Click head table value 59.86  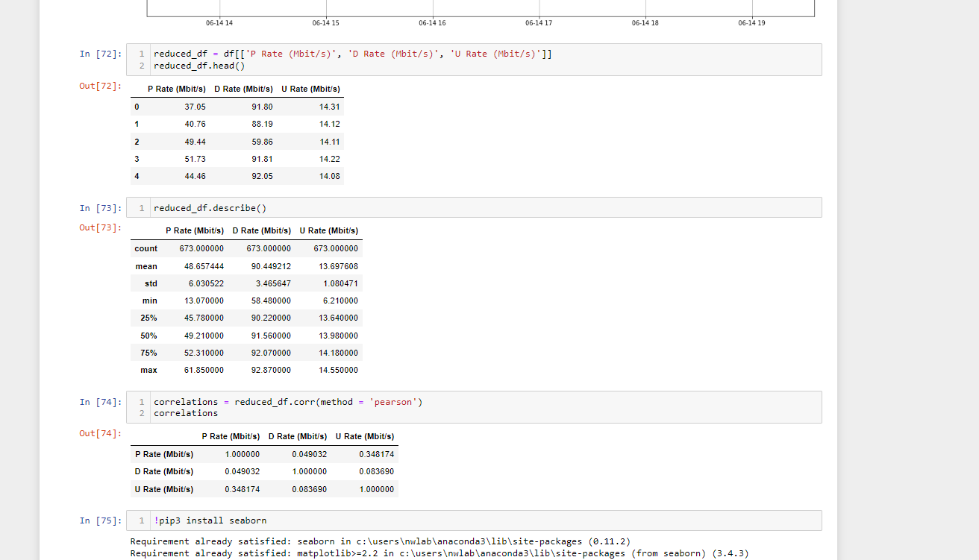click(262, 142)
